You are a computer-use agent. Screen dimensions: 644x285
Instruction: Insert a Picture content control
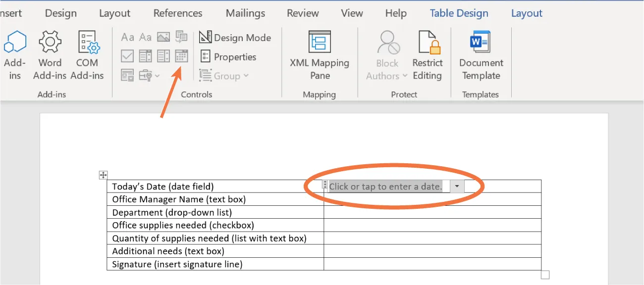[x=162, y=37]
